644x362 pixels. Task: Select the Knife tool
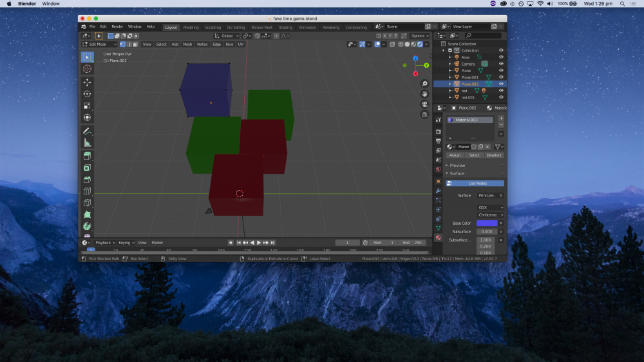(x=87, y=203)
